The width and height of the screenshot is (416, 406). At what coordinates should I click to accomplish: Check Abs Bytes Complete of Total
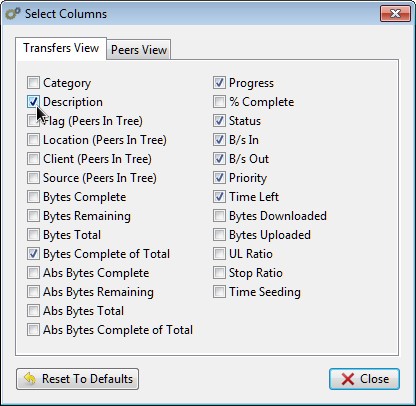click(x=33, y=330)
